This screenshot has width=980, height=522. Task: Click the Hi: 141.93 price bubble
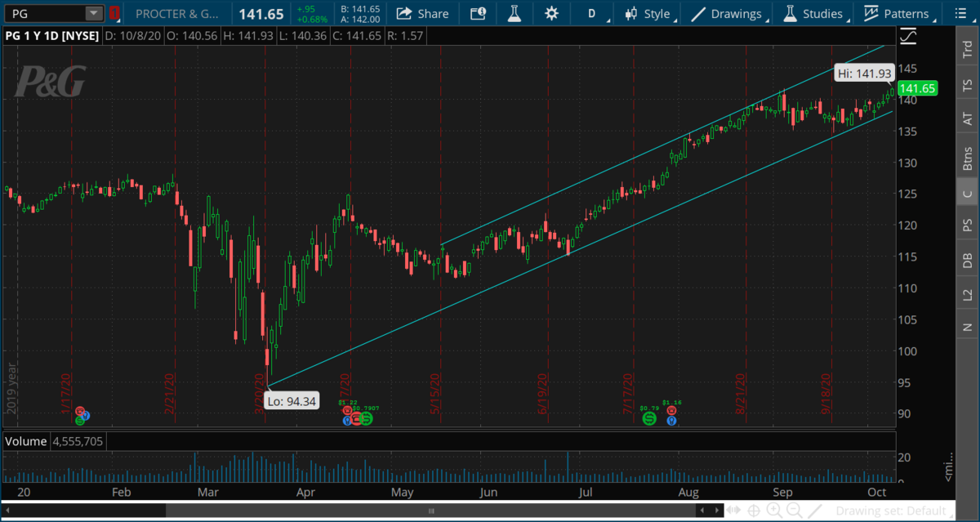click(863, 74)
